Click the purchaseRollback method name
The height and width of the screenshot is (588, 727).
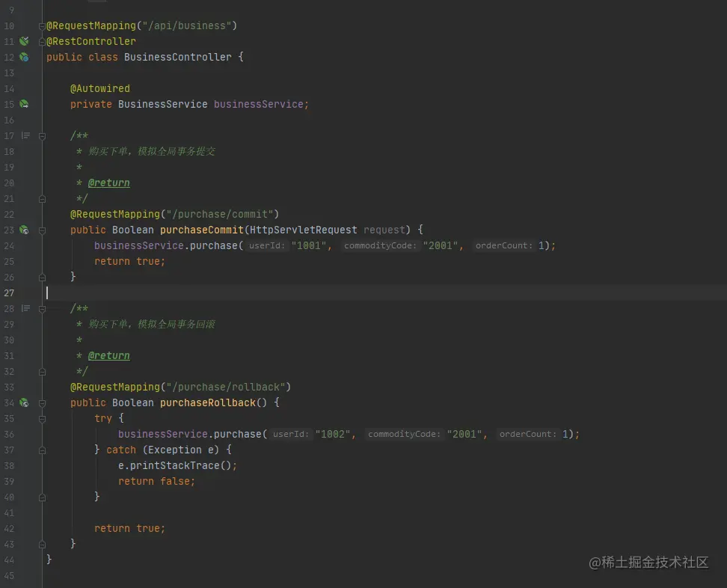tap(208, 403)
